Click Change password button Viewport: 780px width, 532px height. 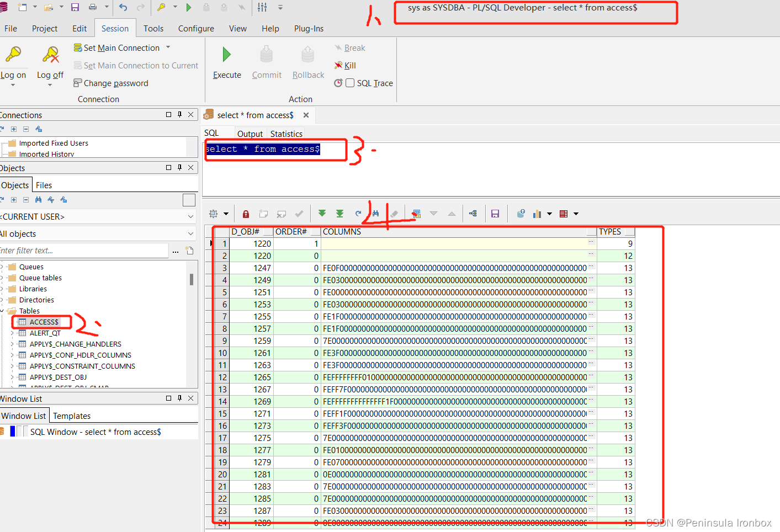point(111,83)
